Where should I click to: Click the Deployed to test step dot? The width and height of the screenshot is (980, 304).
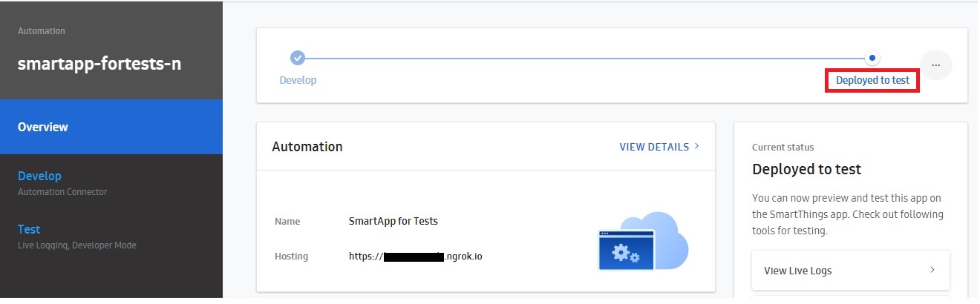[x=872, y=57]
